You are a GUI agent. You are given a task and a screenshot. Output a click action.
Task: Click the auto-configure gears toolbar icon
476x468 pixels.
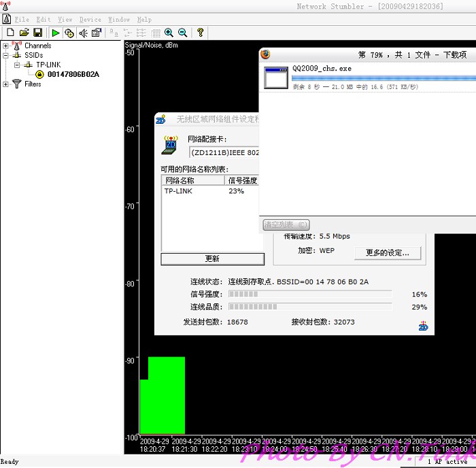coord(69,33)
